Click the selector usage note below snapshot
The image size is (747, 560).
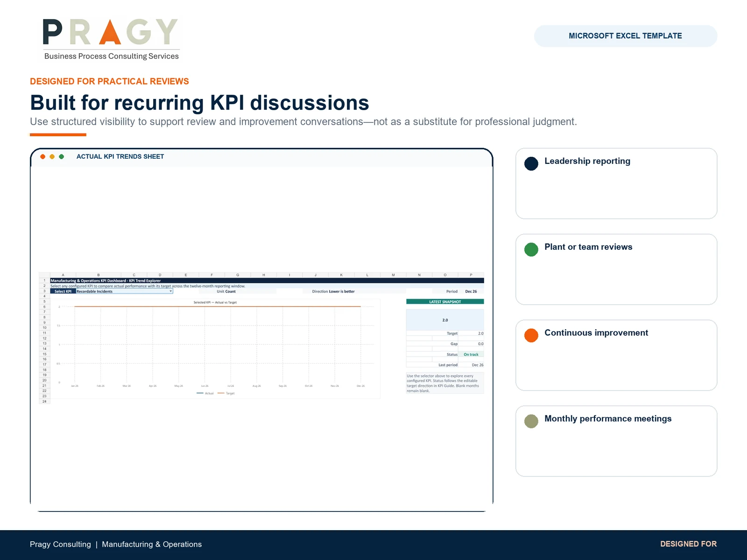pyautogui.click(x=445, y=383)
